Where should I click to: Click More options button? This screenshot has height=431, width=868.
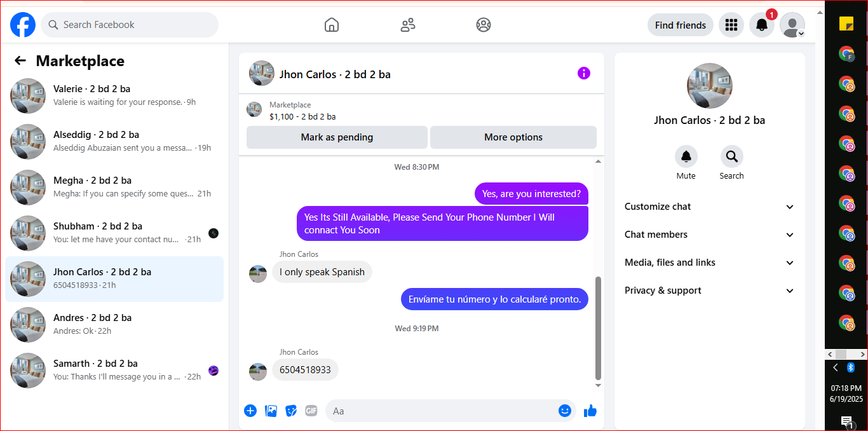[x=513, y=137]
